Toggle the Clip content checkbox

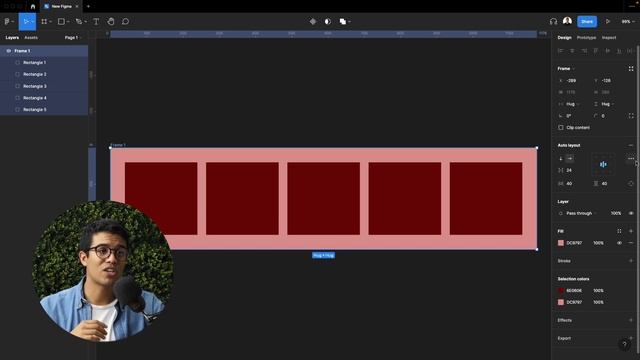561,128
